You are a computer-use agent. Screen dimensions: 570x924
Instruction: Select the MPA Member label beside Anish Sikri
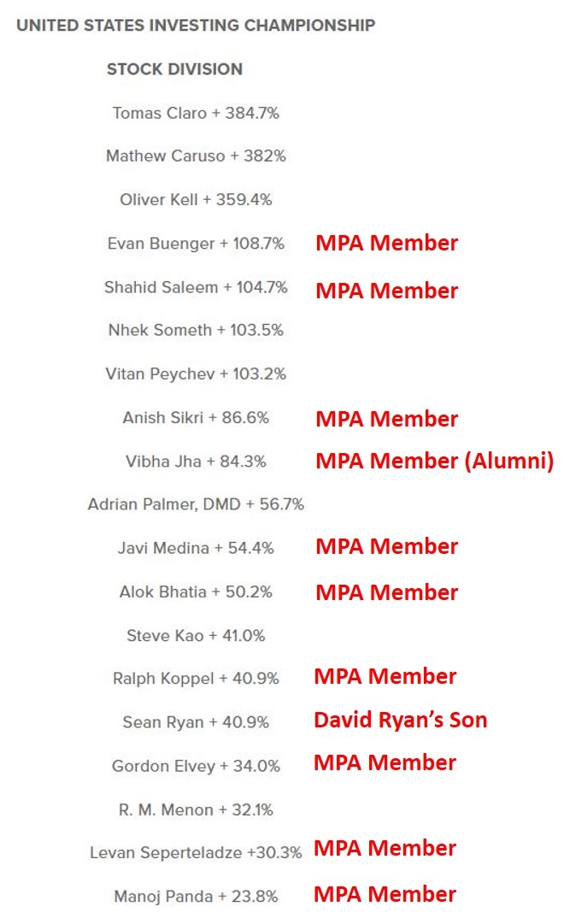386,419
